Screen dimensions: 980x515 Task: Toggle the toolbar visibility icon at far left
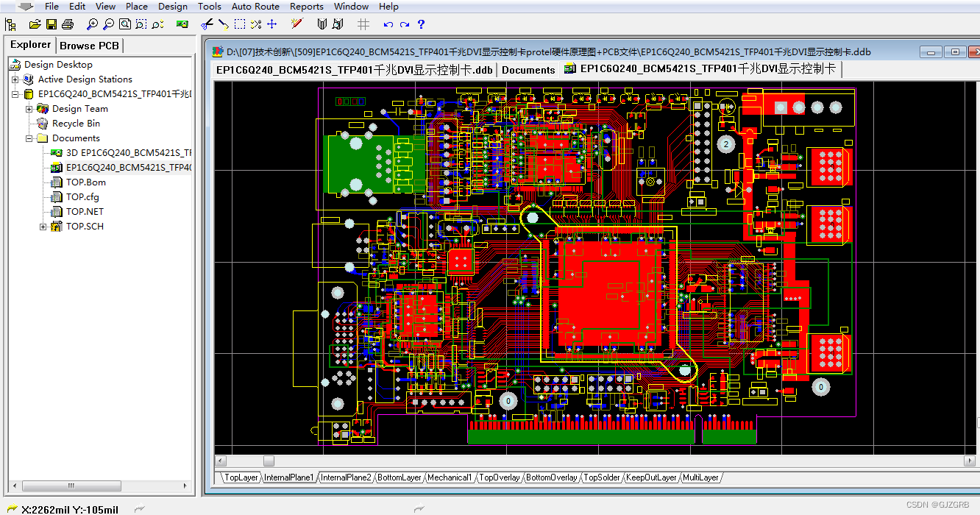(x=10, y=24)
